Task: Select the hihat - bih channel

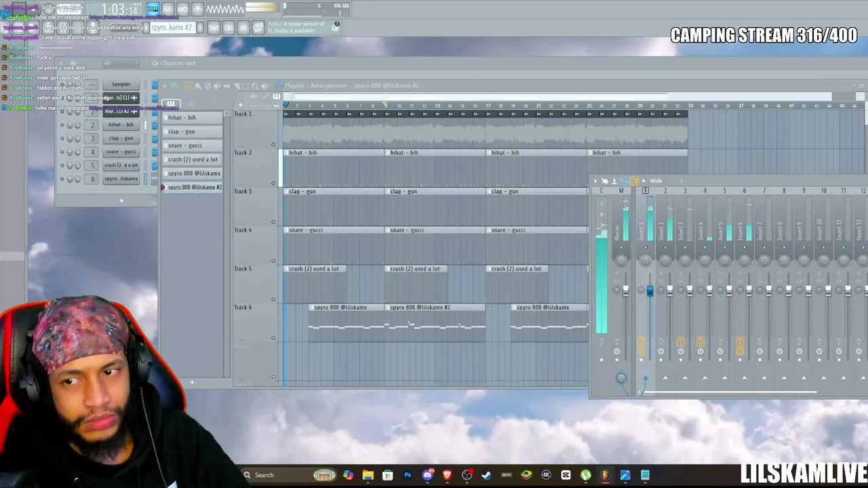Action: 121,125
